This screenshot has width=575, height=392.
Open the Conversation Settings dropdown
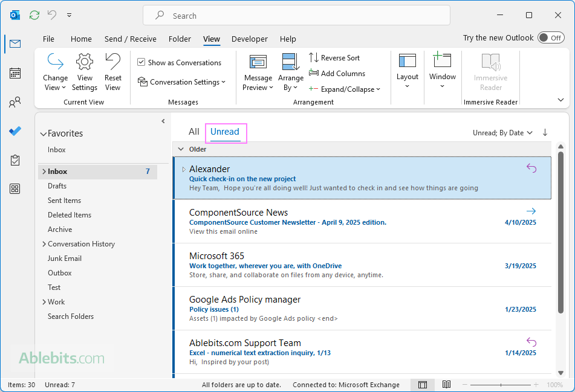(x=181, y=82)
